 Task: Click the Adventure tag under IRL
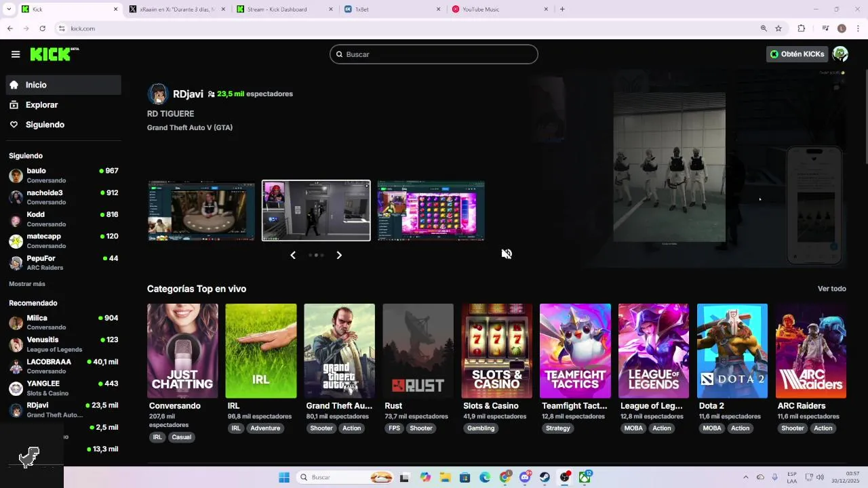265,428
